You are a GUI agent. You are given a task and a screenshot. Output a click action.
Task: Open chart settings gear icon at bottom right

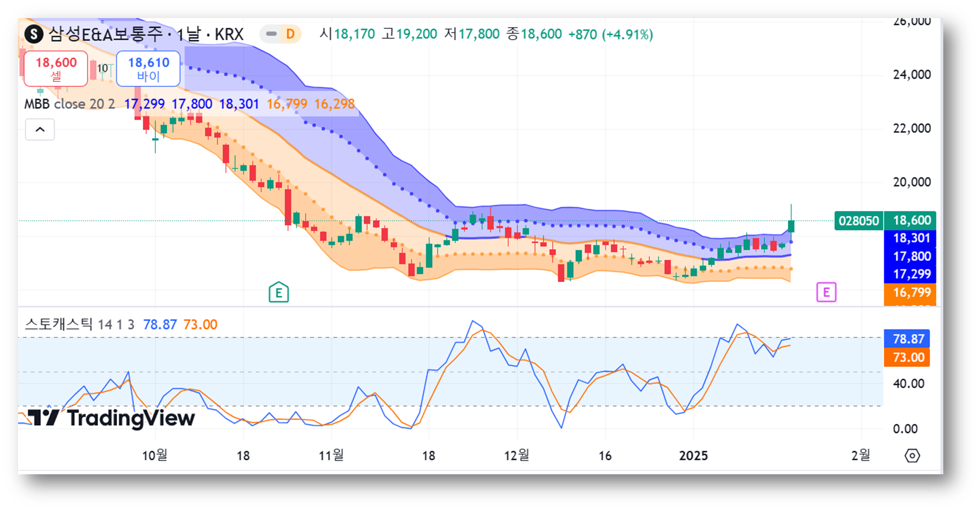pyautogui.click(x=912, y=455)
